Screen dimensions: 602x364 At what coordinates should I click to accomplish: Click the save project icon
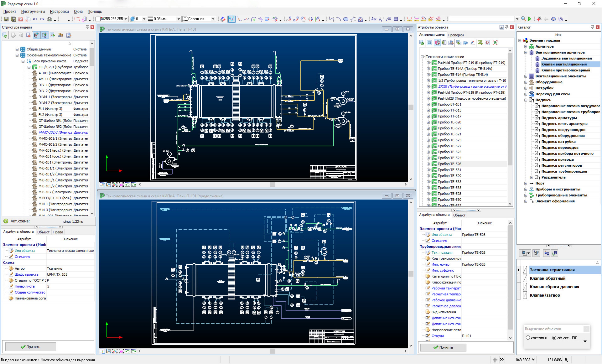[x=6, y=19]
